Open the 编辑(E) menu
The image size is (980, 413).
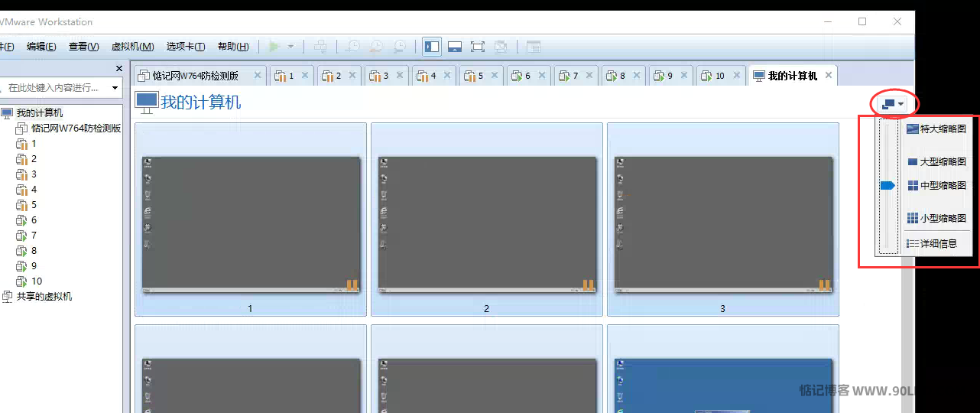[x=41, y=47]
